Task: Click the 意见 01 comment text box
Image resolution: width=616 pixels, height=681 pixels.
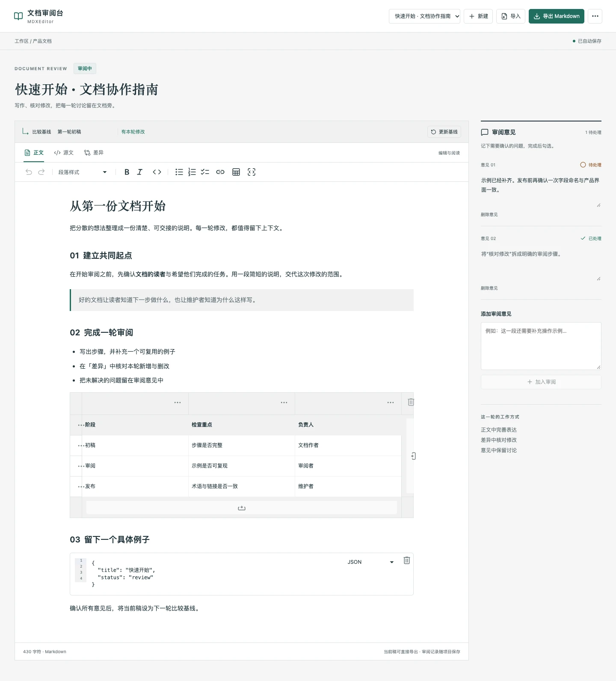Action: click(x=541, y=191)
